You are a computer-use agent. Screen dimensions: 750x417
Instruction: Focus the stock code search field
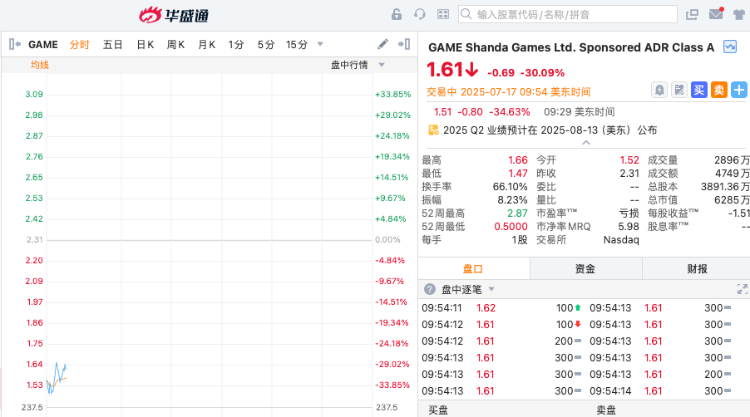(x=568, y=14)
